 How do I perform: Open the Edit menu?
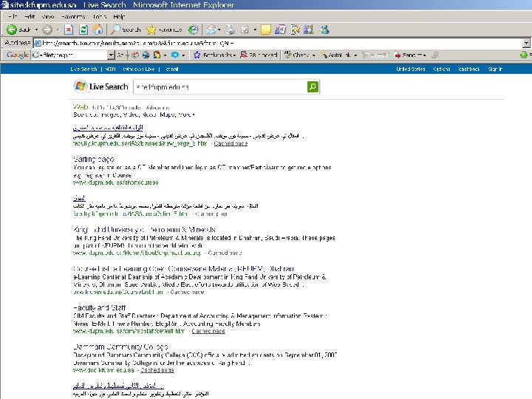[30, 16]
